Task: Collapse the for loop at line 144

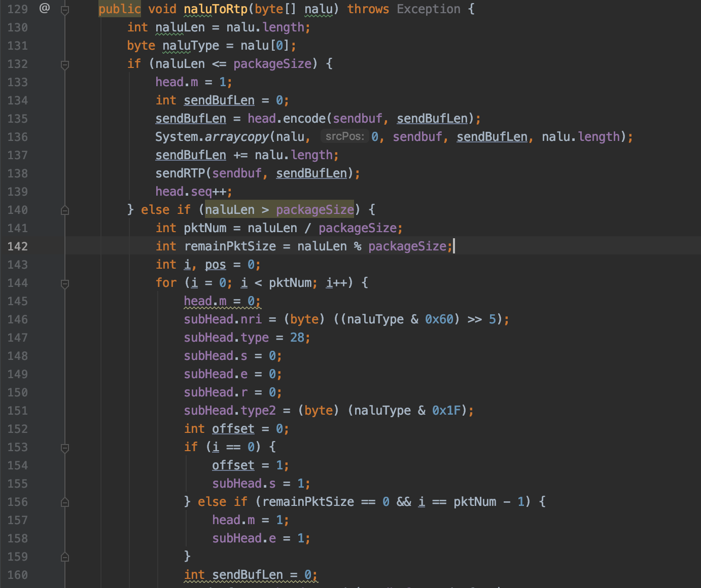Action: point(64,283)
